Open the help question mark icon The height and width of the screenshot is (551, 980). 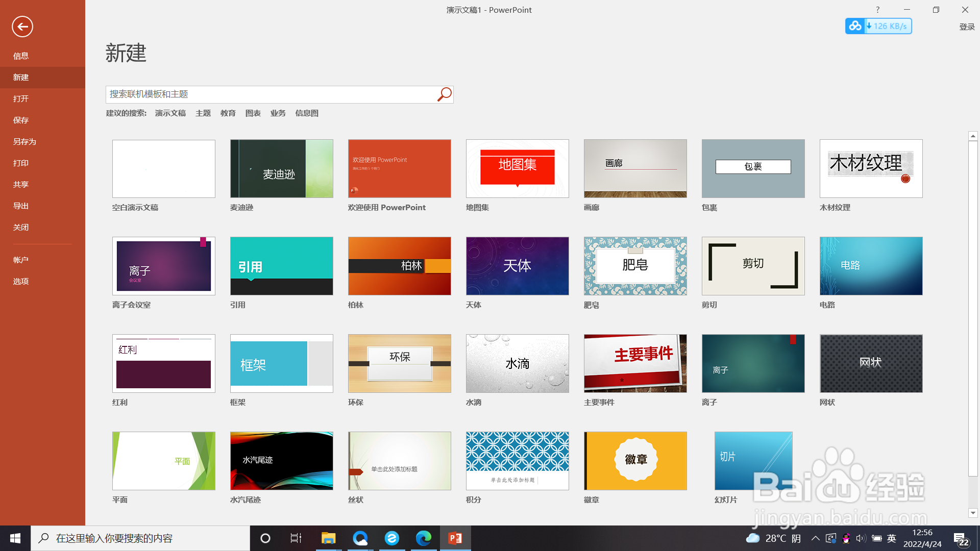pyautogui.click(x=877, y=10)
